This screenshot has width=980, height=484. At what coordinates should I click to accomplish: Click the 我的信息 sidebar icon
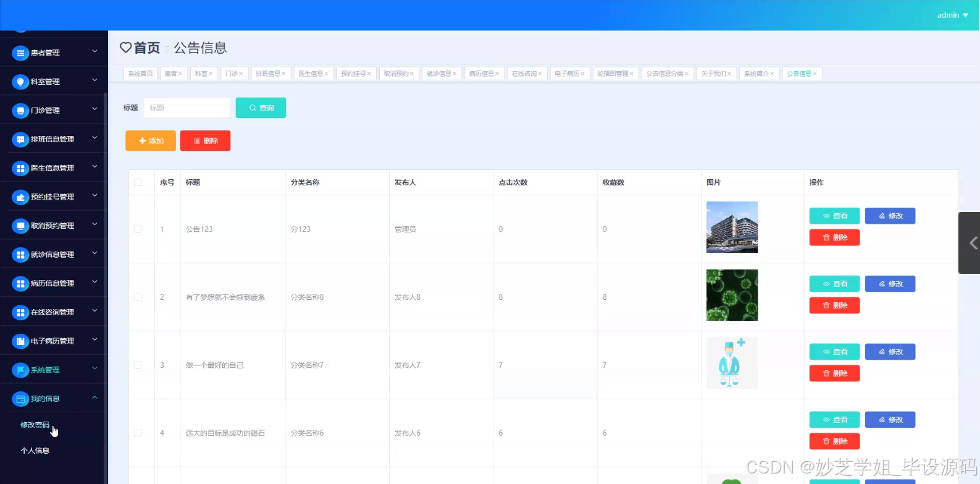click(20, 399)
